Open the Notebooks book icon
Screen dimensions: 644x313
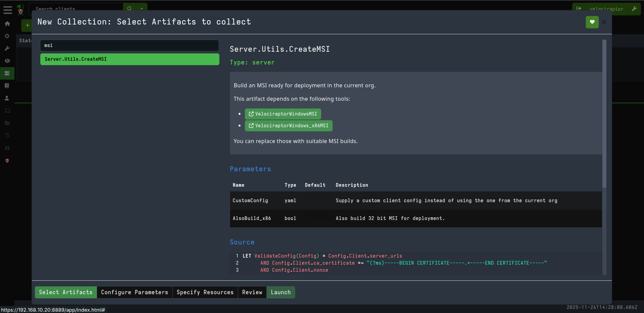coord(7,86)
